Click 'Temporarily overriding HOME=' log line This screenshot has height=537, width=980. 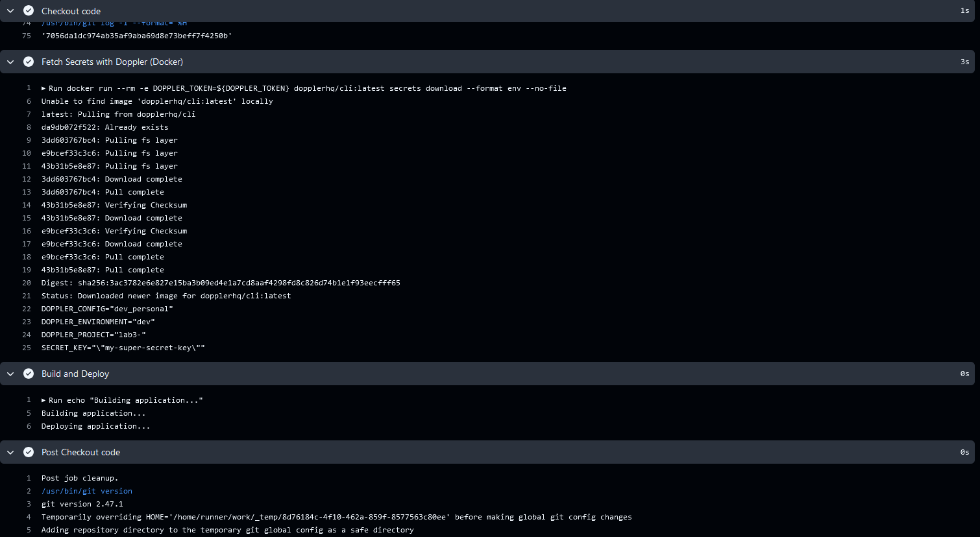(x=337, y=517)
